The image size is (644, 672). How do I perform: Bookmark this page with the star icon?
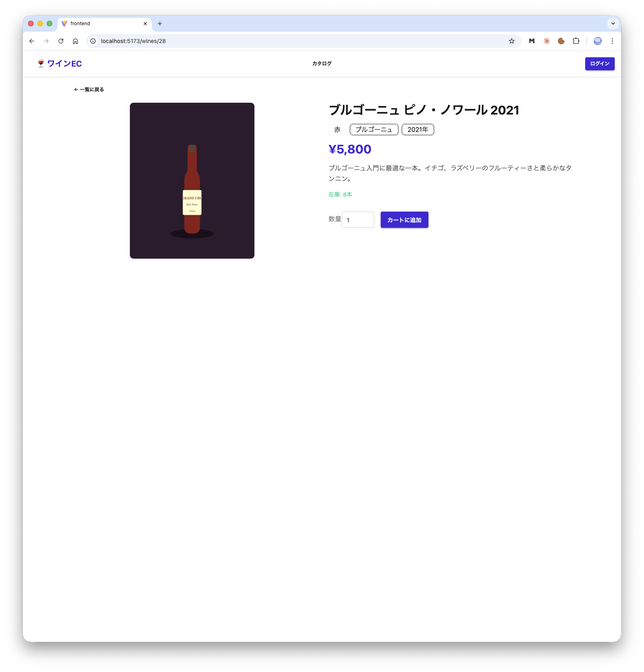(512, 41)
